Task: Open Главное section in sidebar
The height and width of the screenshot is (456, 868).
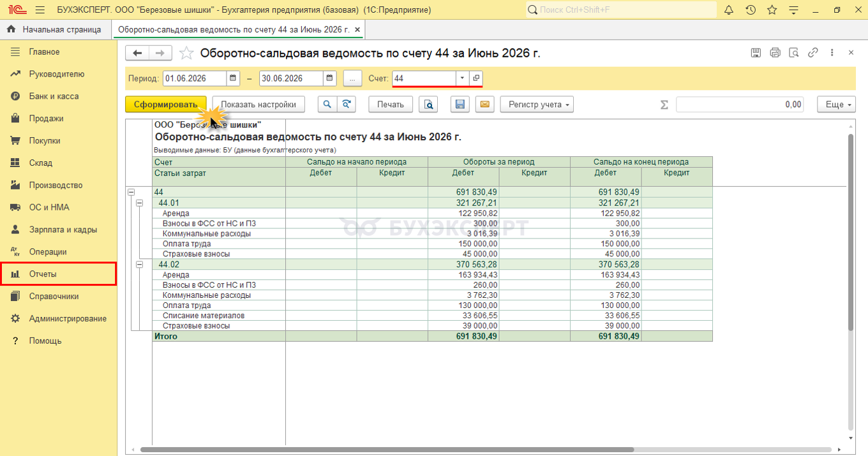Action: tap(59, 52)
